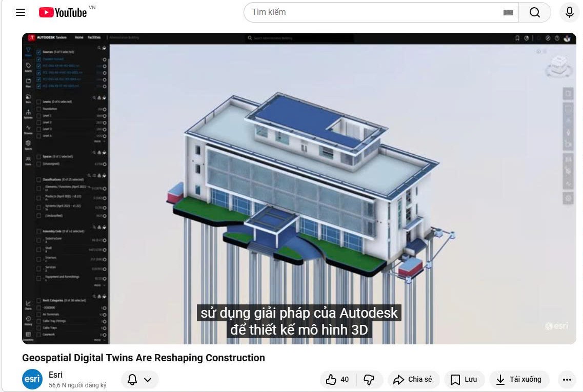Switch to the Facilities tab in Tandem
The height and width of the screenshot is (392, 583).
pyautogui.click(x=94, y=37)
